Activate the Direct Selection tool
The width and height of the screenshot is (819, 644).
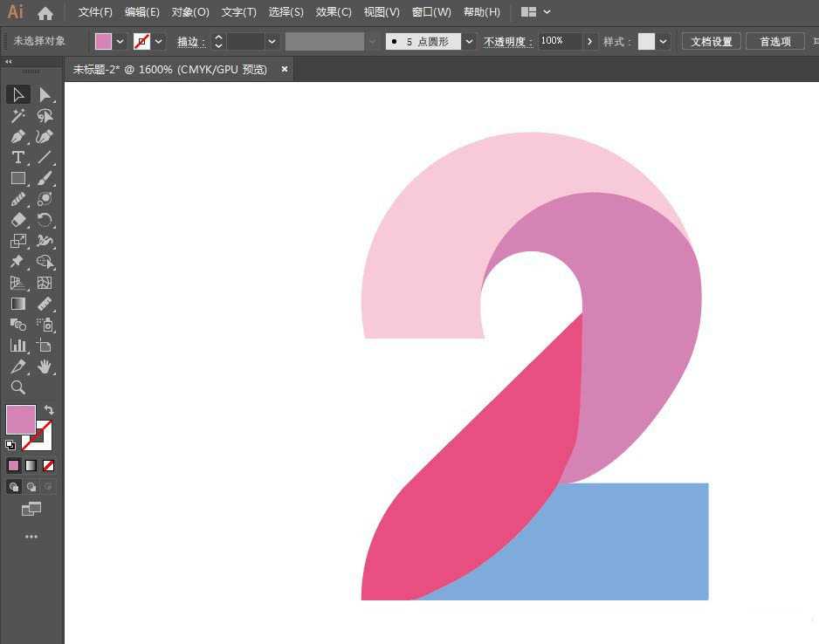click(45, 94)
